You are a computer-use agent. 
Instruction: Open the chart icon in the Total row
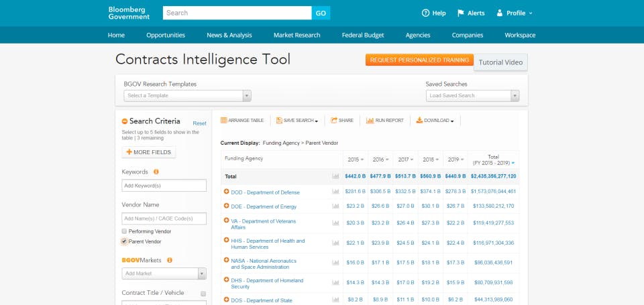click(x=335, y=176)
